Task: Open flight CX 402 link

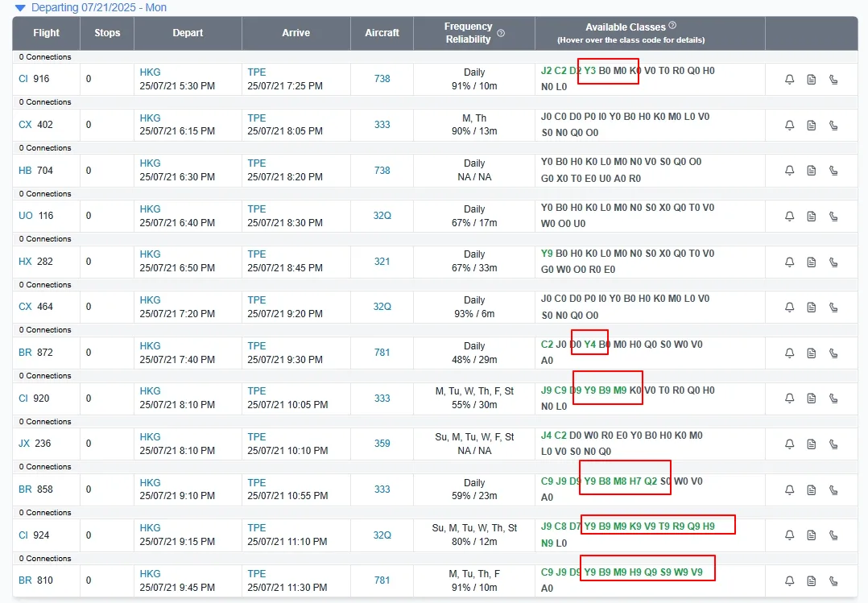Action: click(35, 125)
